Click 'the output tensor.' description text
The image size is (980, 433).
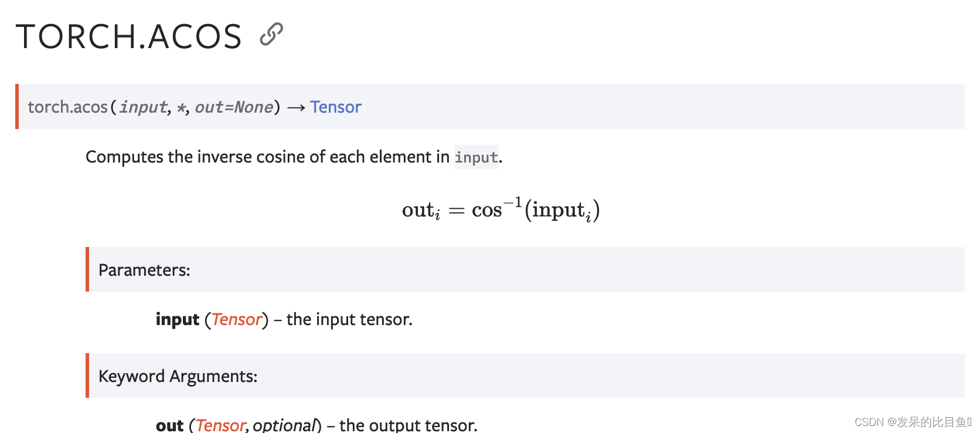(x=409, y=425)
